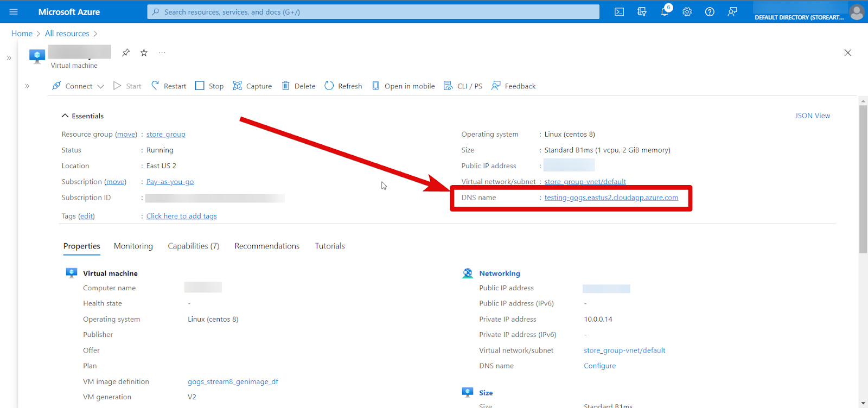The height and width of the screenshot is (408, 868).
Task: Go to All resources breadcrumb
Action: point(67,33)
